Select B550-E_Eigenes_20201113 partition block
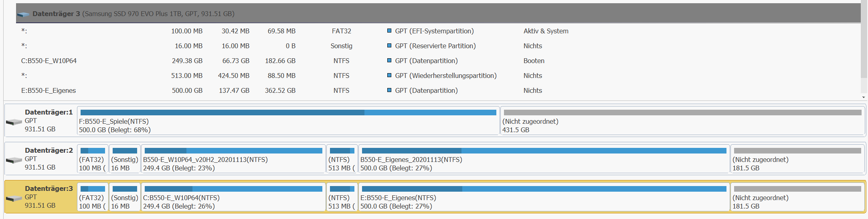The width and height of the screenshot is (868, 219). coord(544,159)
